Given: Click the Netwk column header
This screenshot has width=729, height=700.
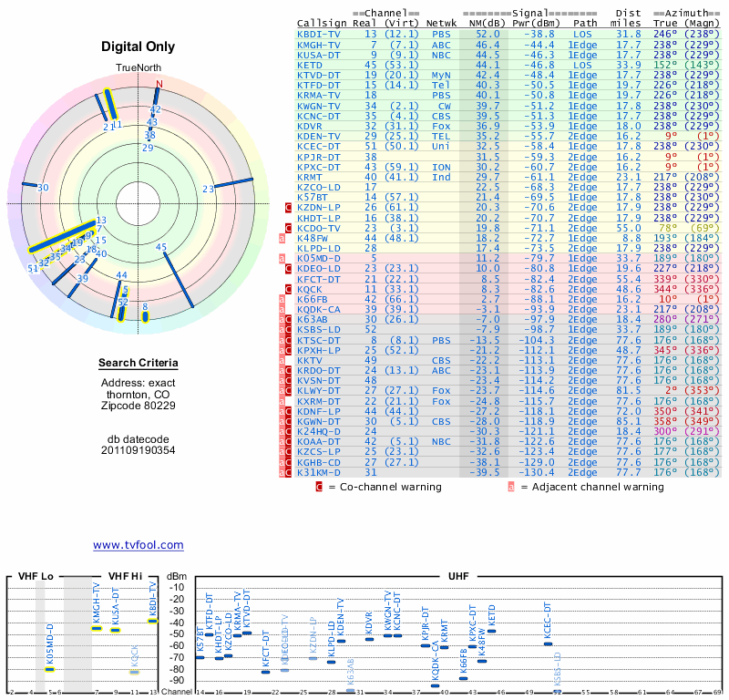Looking at the screenshot, I should pos(441,24).
